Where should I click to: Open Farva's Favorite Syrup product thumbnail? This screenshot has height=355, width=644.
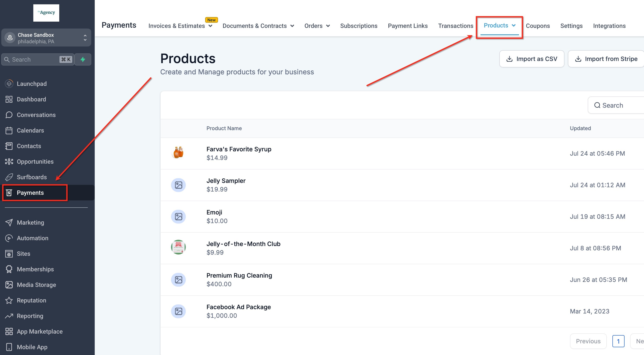tap(178, 152)
